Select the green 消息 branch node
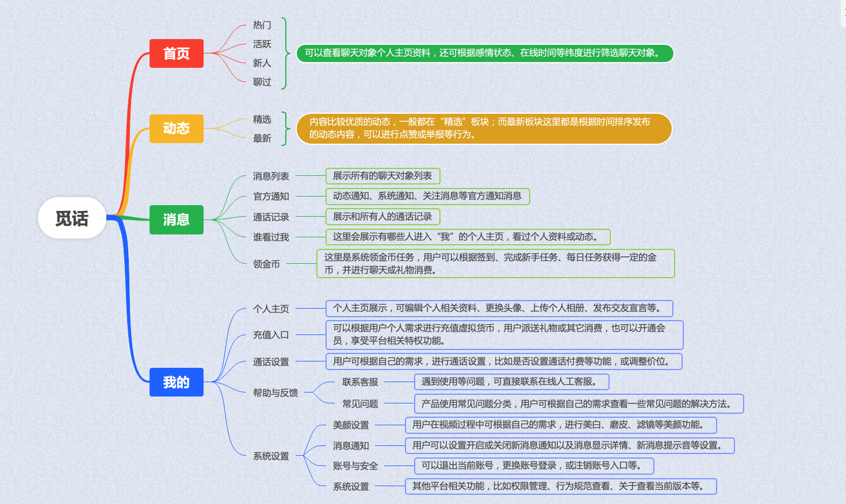This screenshot has width=846, height=504. point(176,220)
